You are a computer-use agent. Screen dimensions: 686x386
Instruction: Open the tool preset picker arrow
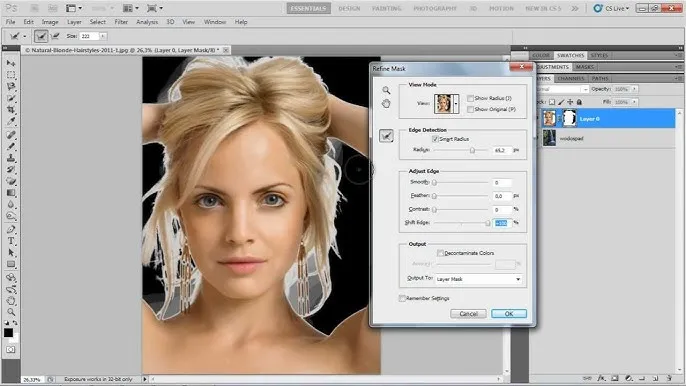tap(24, 36)
